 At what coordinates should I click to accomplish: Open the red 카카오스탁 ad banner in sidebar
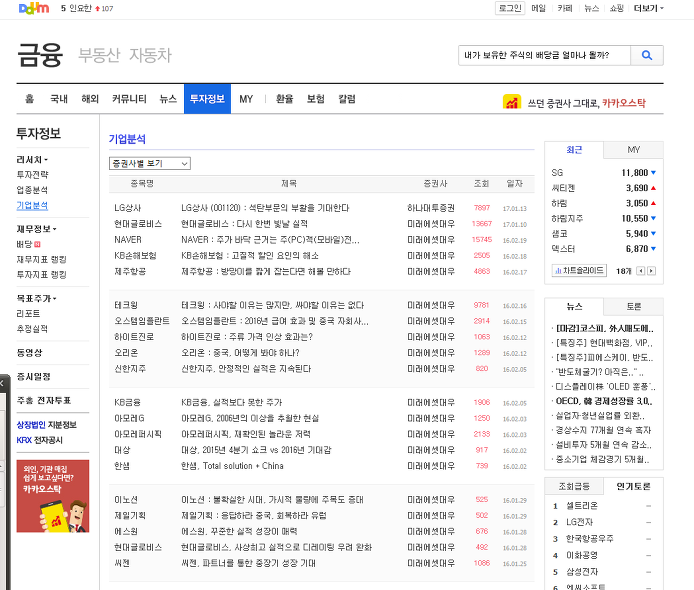[53, 496]
